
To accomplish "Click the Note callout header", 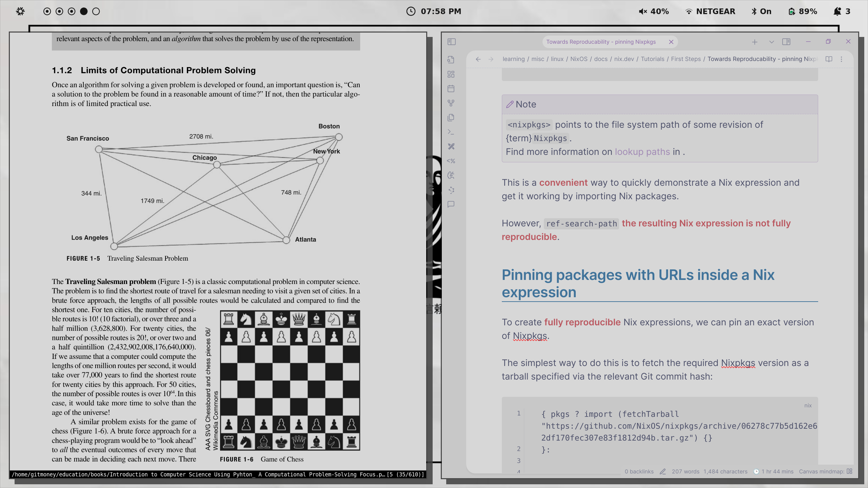I will [660, 104].
